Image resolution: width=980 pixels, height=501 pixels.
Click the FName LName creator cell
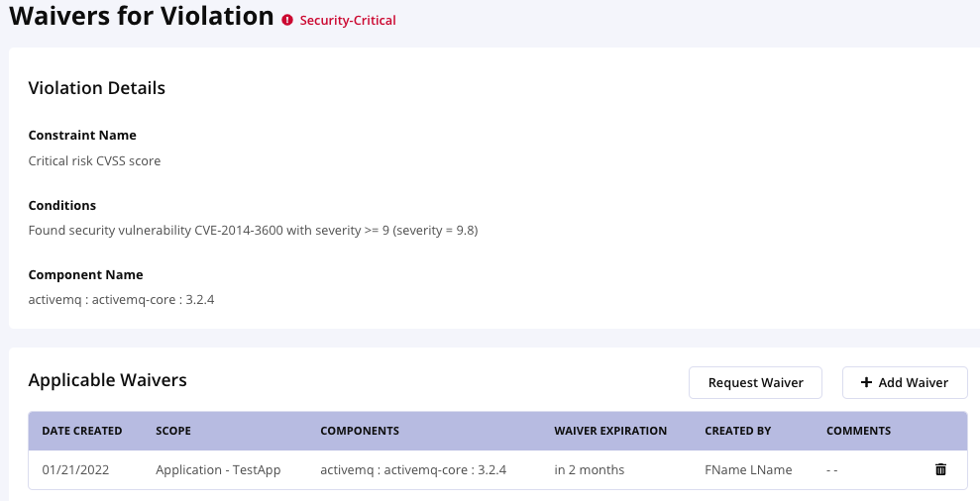pyautogui.click(x=748, y=470)
